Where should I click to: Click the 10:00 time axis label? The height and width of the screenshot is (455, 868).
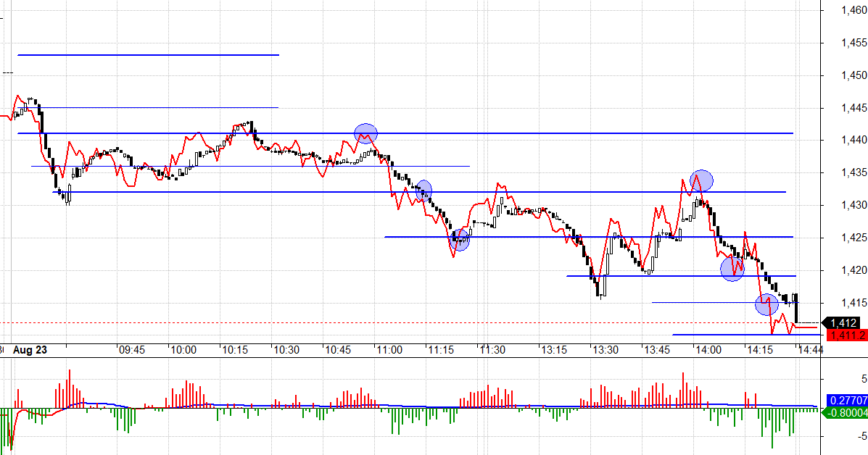(x=183, y=350)
